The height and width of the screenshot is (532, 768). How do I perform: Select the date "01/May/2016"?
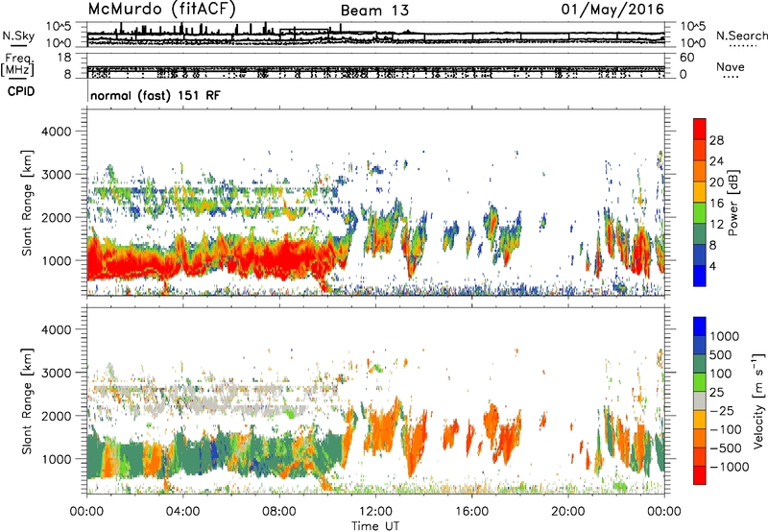pos(612,10)
